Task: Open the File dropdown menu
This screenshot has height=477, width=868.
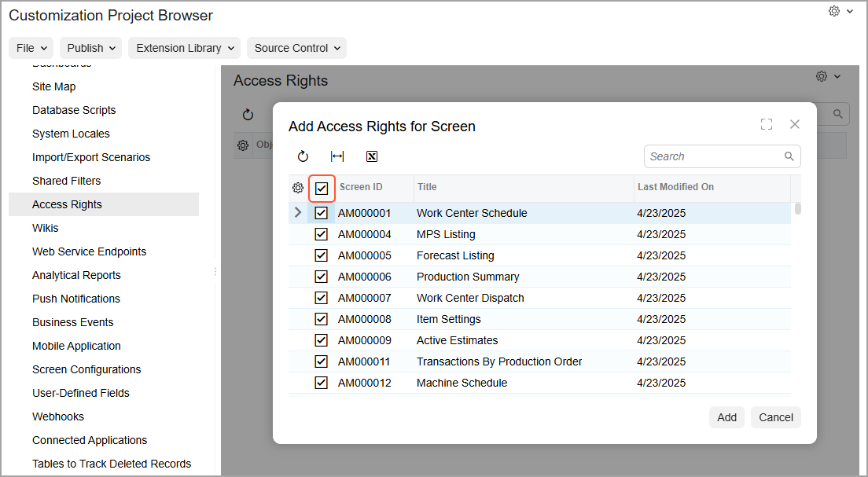Action: [x=31, y=48]
